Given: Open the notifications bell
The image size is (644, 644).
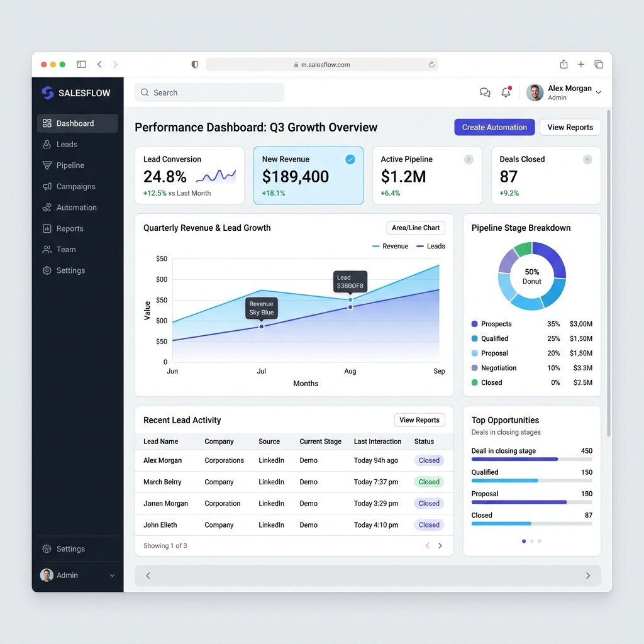Looking at the screenshot, I should [x=506, y=92].
